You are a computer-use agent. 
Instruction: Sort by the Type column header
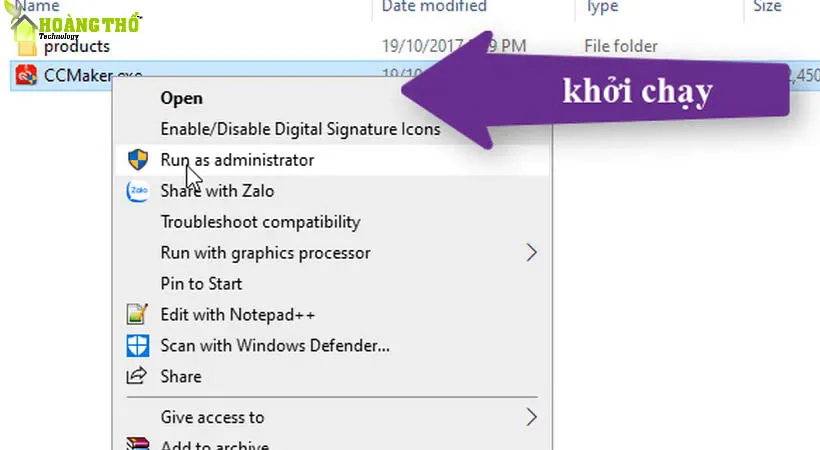pyautogui.click(x=602, y=6)
